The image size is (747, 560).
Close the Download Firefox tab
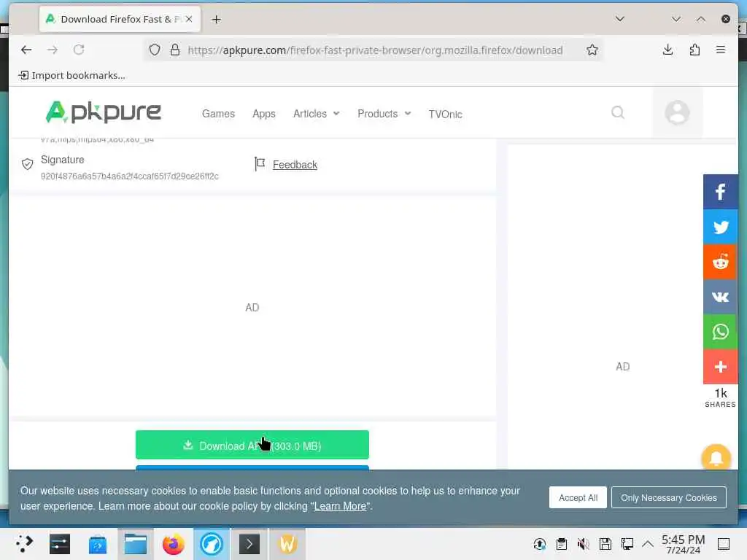pos(189,19)
